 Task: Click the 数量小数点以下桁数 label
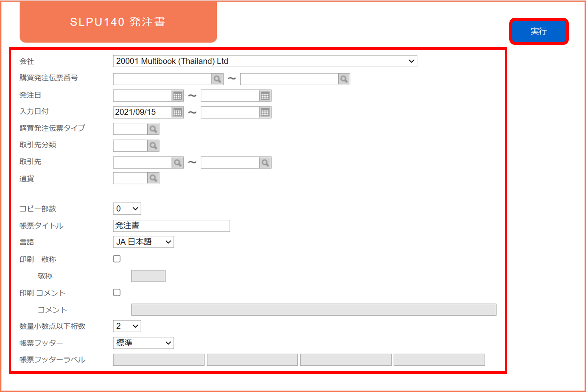pos(53,326)
